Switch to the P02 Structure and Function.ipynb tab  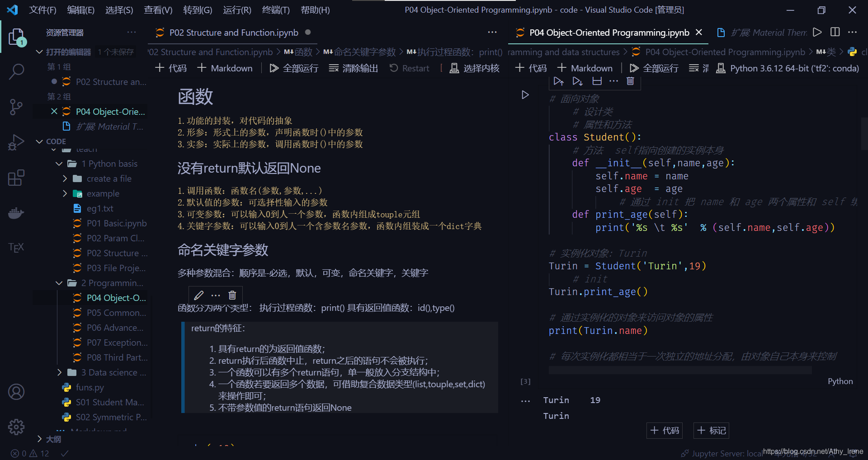tap(233, 32)
